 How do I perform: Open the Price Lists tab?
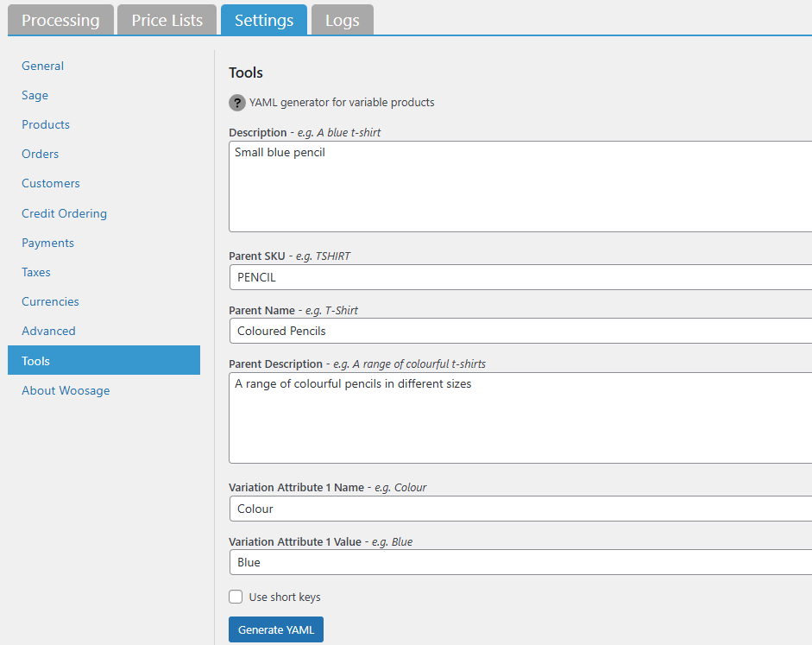(167, 20)
